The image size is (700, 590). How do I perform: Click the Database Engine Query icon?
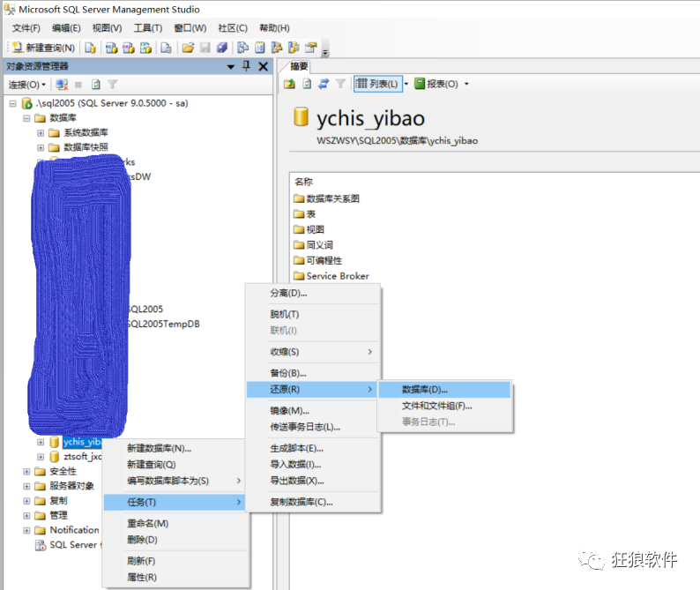pyautogui.click(x=91, y=48)
